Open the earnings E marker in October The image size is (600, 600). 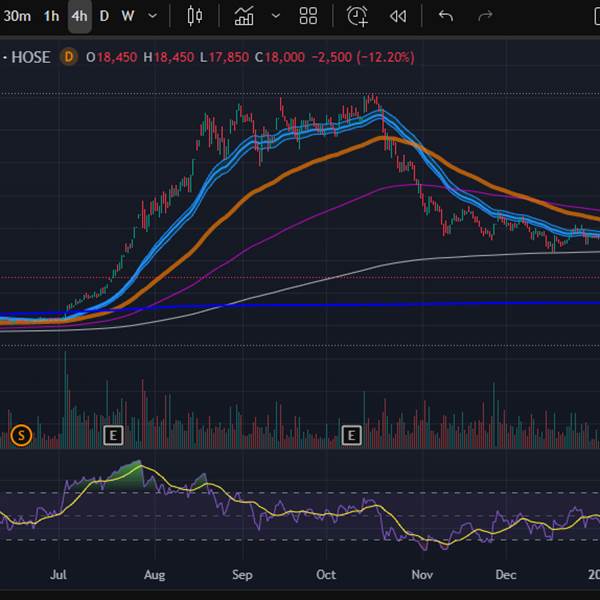tap(351, 435)
